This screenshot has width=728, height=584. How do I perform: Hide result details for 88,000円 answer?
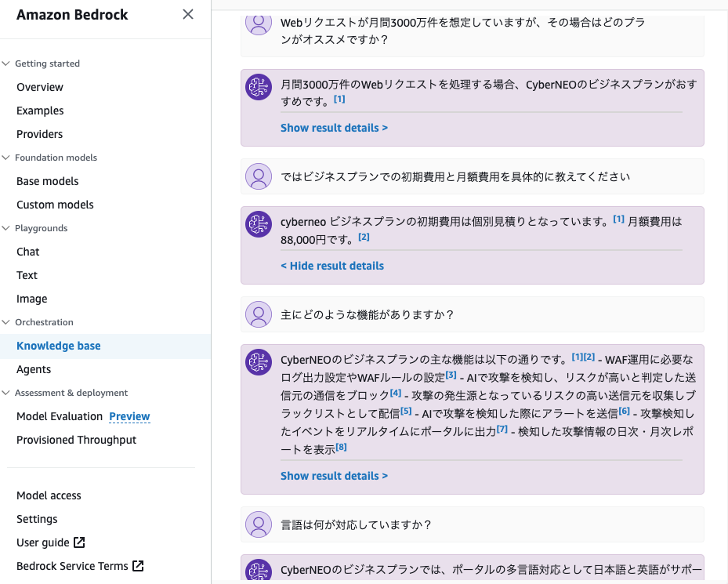(332, 266)
